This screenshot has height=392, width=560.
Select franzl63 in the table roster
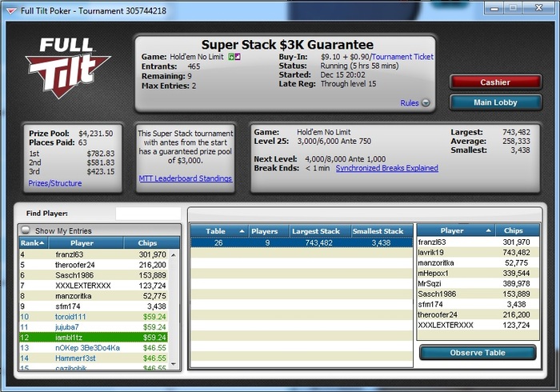pyautogui.click(x=478, y=242)
